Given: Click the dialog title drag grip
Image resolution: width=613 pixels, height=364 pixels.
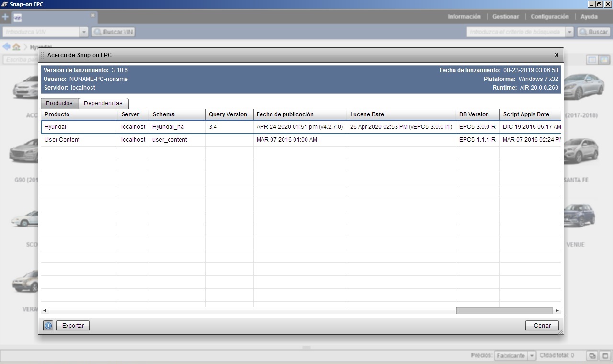Looking at the screenshot, I should tap(43, 55).
